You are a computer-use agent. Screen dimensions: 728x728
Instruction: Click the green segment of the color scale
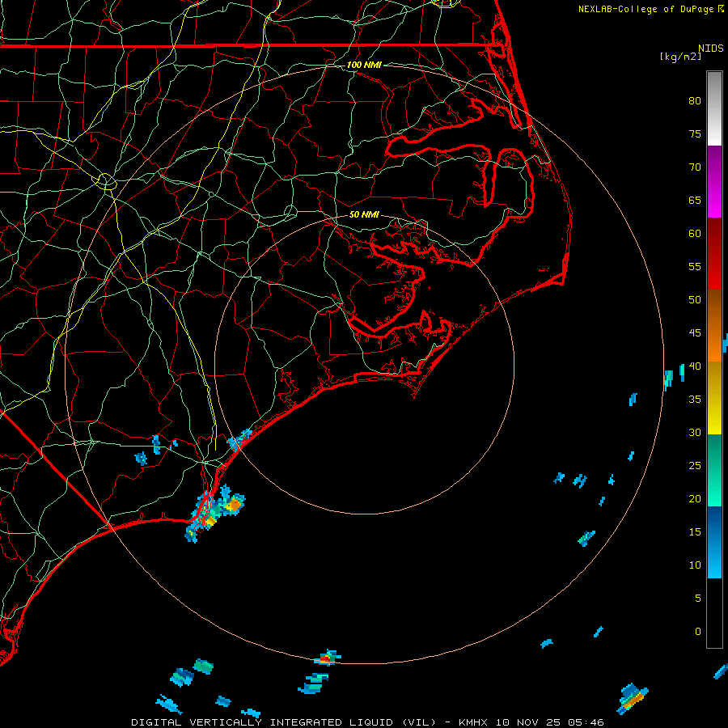pyautogui.click(x=714, y=470)
